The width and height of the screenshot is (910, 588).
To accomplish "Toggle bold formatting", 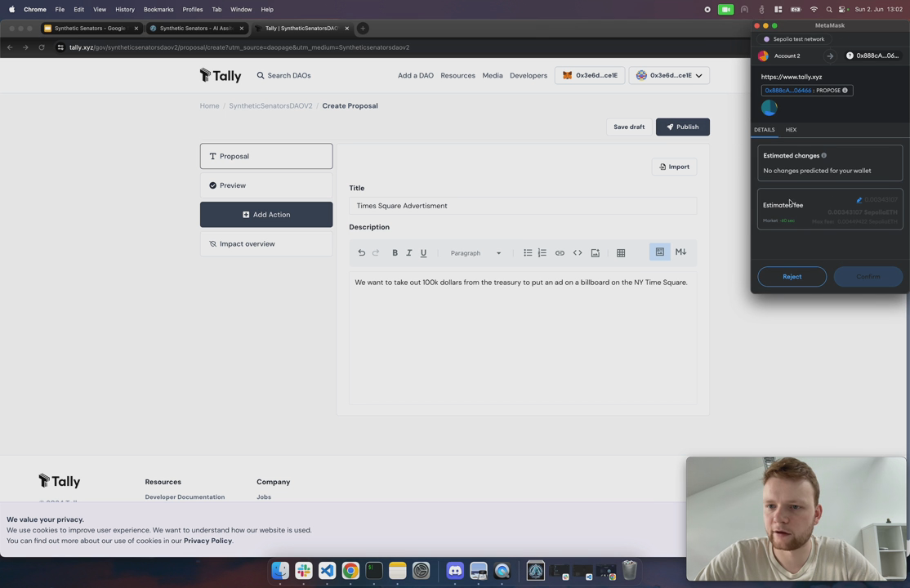I will 395,252.
